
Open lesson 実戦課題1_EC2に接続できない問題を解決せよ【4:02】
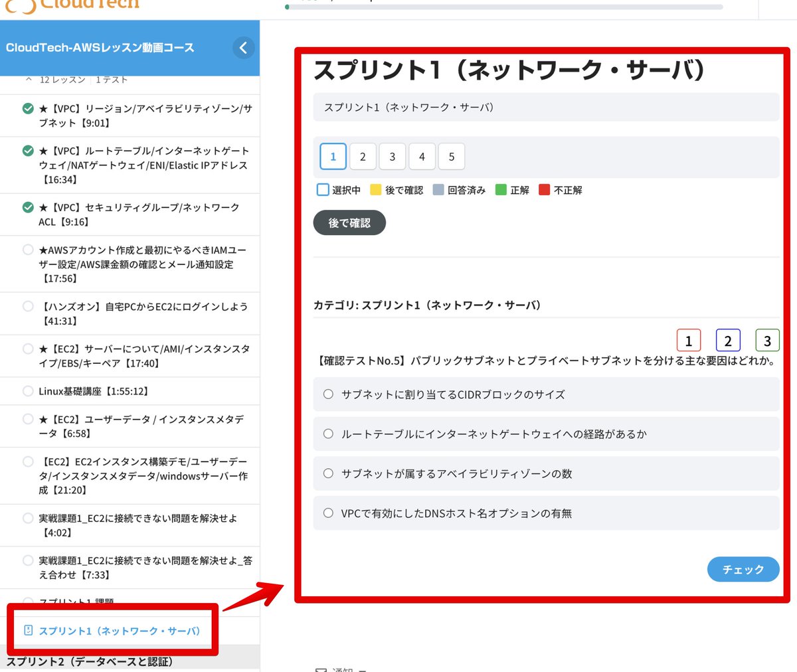[137, 525]
